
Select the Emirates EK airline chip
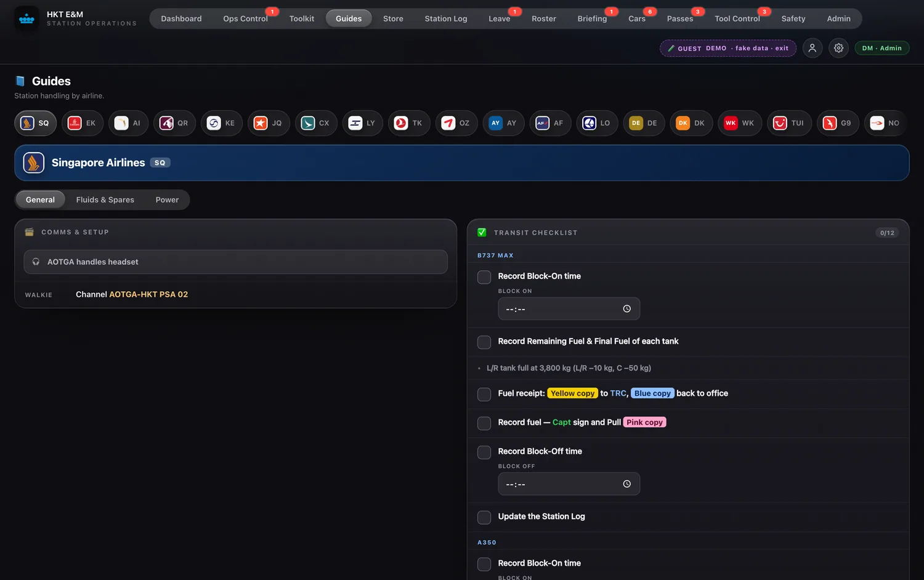[x=83, y=123]
